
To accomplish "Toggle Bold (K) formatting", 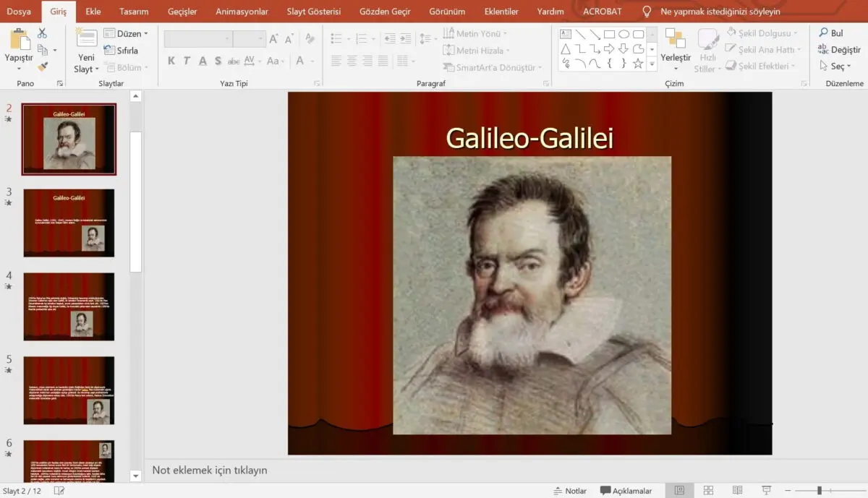I will pyautogui.click(x=171, y=61).
